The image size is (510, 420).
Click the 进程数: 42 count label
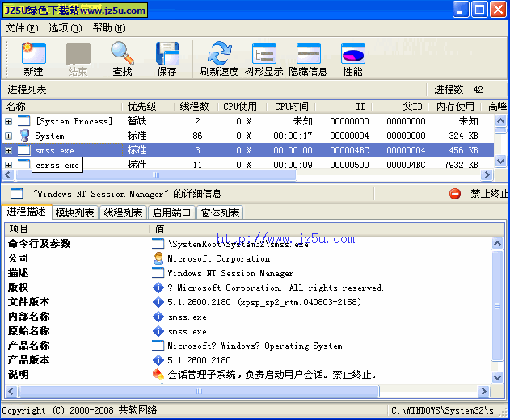point(458,90)
